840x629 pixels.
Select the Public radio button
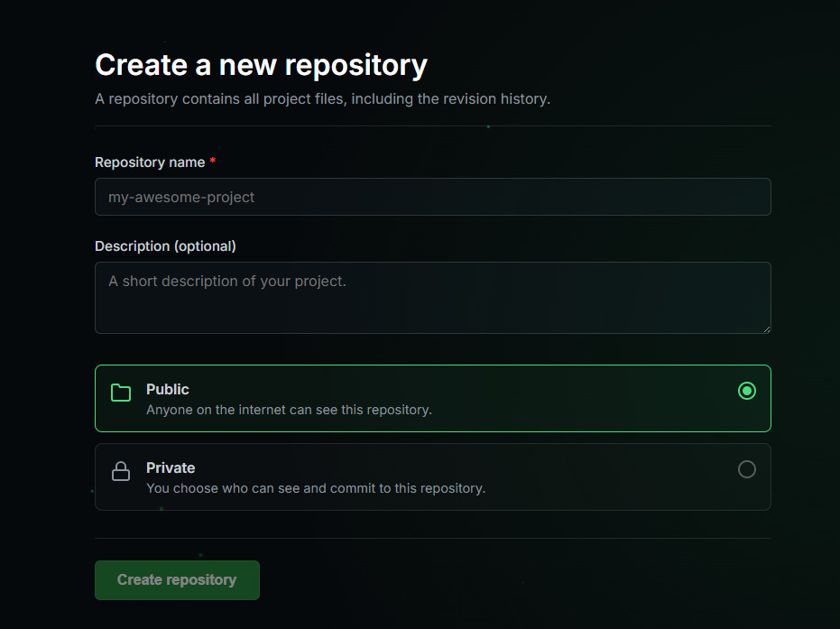point(747,391)
